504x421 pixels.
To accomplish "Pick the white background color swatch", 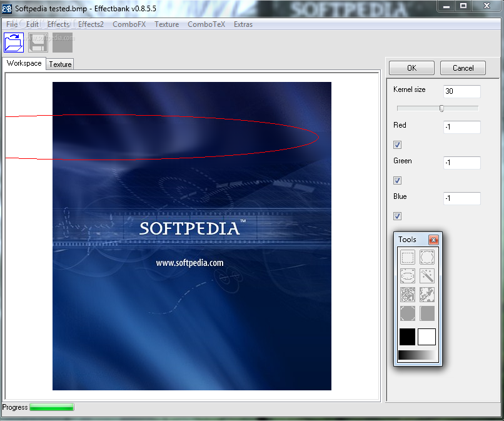I will (426, 337).
